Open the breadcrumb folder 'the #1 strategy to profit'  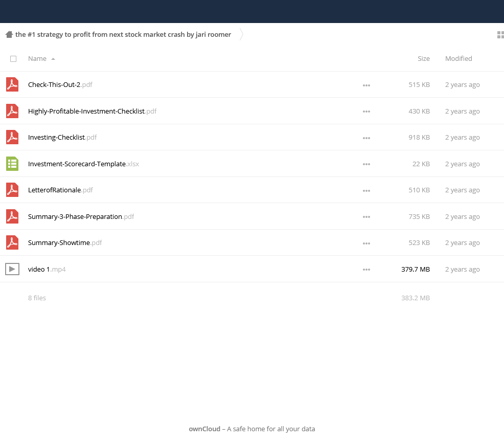123,34
